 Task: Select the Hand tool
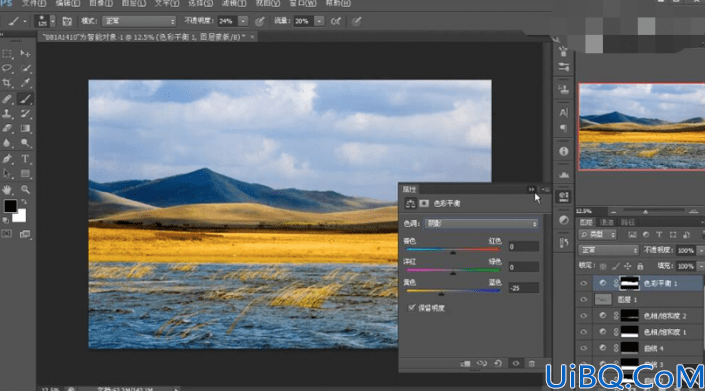7,189
